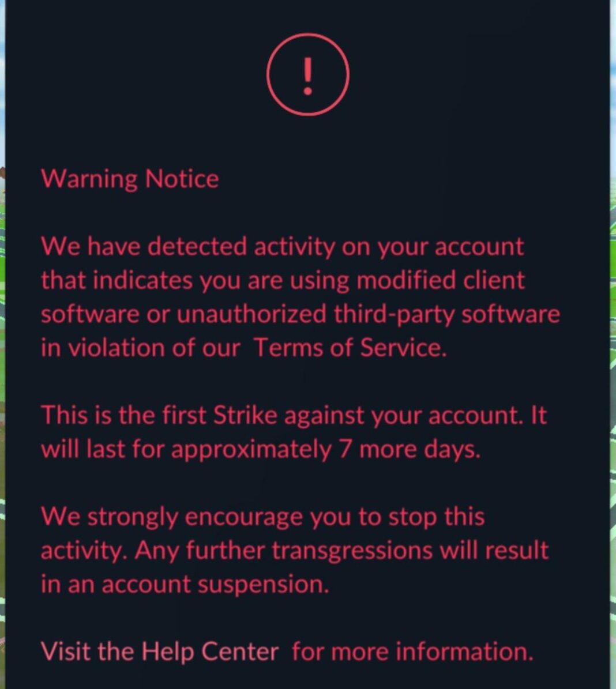Click the phrase "in an account suspension"
This screenshot has height=689, width=616.
tap(185, 584)
